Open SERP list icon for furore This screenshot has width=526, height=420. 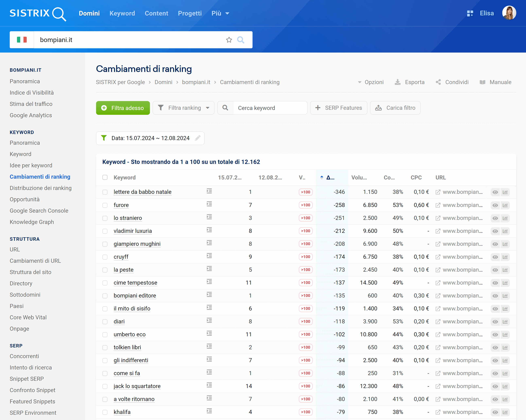209,204
